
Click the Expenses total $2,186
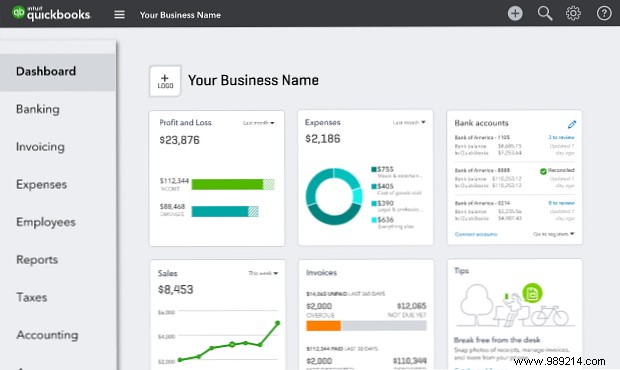point(323,139)
